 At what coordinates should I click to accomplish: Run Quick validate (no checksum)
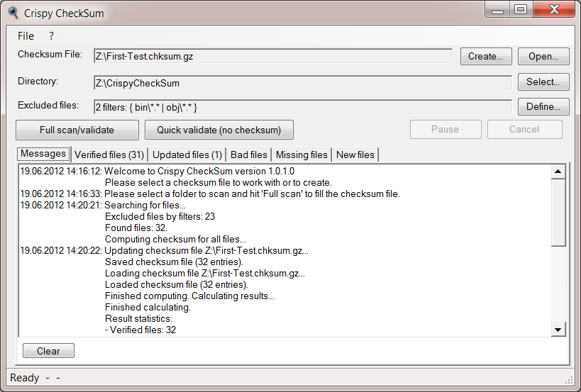pyautogui.click(x=219, y=130)
